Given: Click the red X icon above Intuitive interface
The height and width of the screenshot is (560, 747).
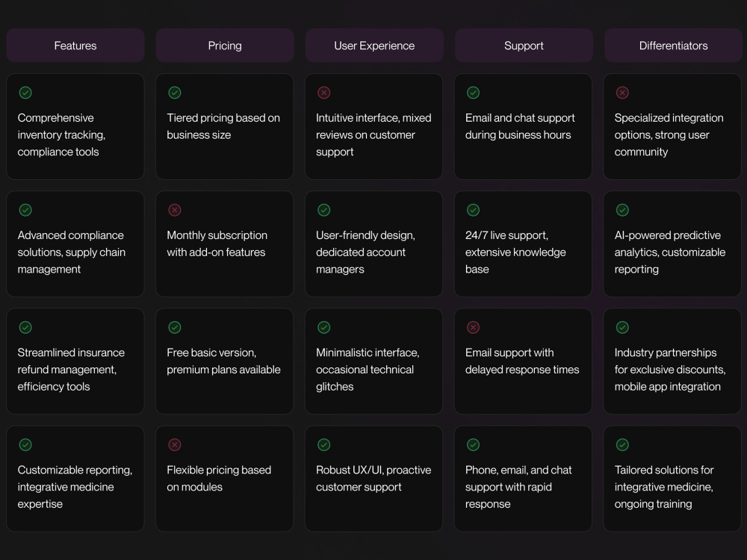Looking at the screenshot, I should click(324, 93).
